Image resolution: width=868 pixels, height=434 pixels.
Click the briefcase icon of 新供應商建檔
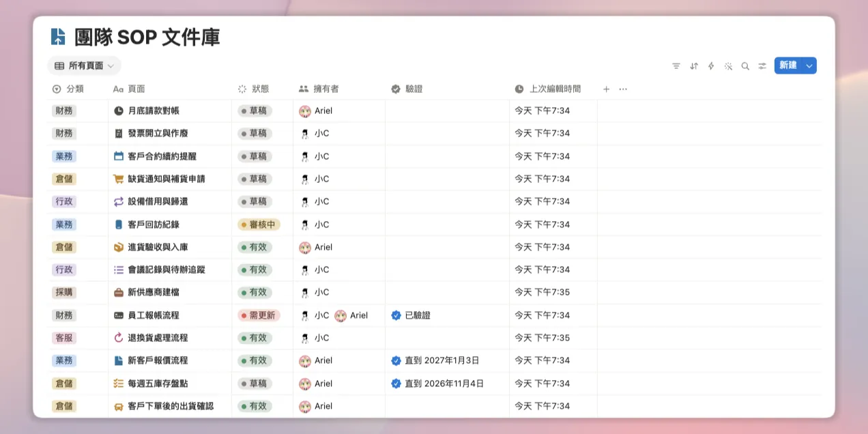click(119, 292)
